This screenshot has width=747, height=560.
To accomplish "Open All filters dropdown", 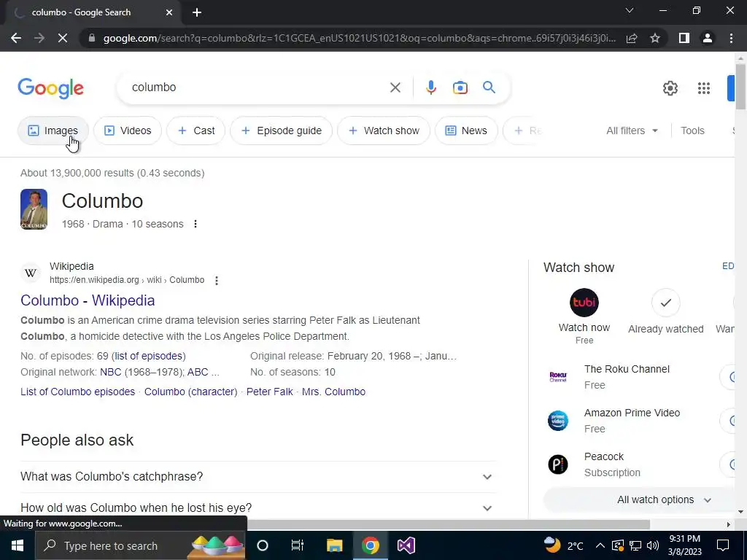I will coord(632,131).
